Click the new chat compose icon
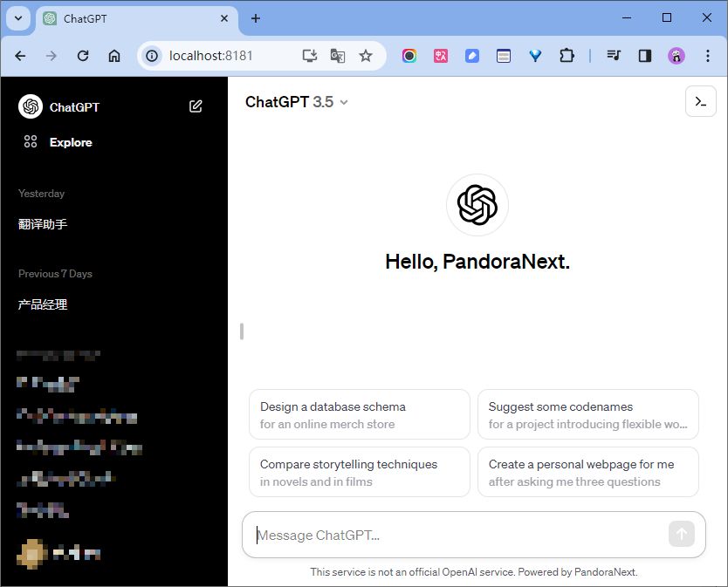The width and height of the screenshot is (728, 587). 196,106
